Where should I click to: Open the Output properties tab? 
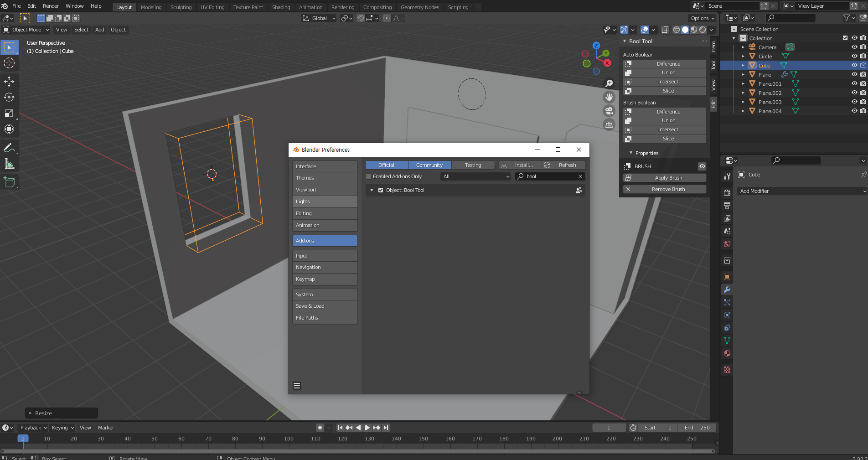(x=727, y=206)
